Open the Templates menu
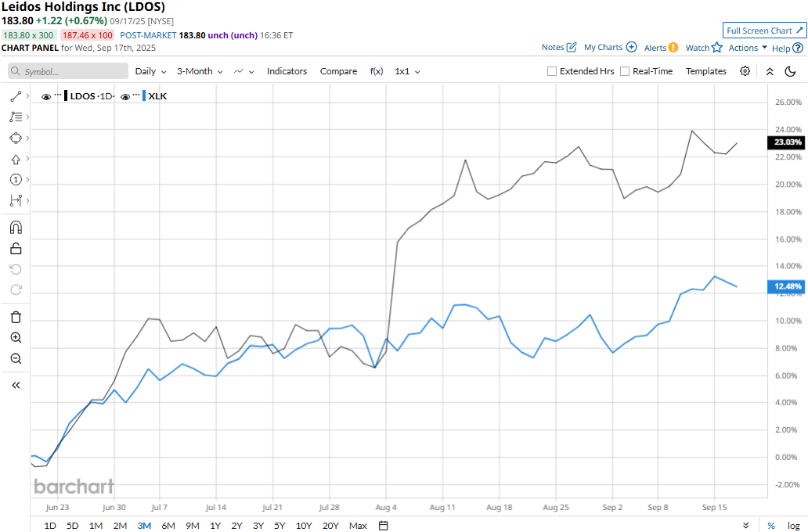The width and height of the screenshot is (808, 532). click(x=705, y=71)
